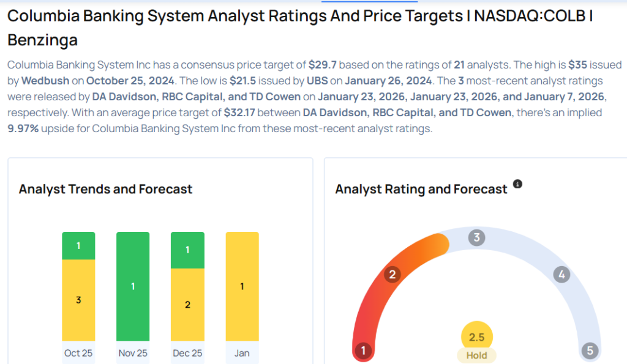Click the Hold rating badge
The image size is (627, 364).
(476, 355)
